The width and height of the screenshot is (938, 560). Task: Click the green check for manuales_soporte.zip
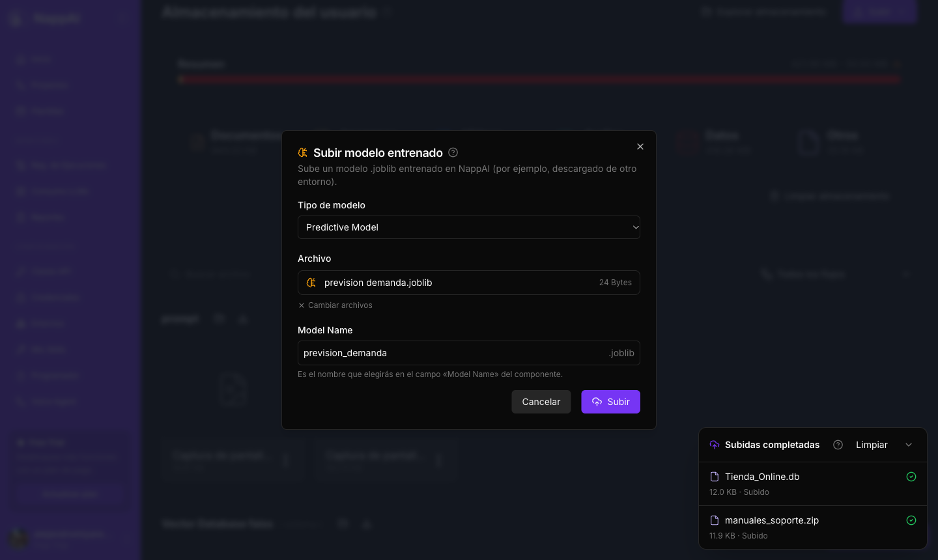pos(911,520)
